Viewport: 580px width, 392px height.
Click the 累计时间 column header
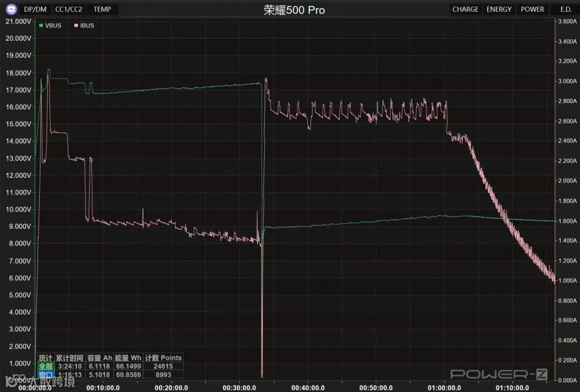pos(69,358)
